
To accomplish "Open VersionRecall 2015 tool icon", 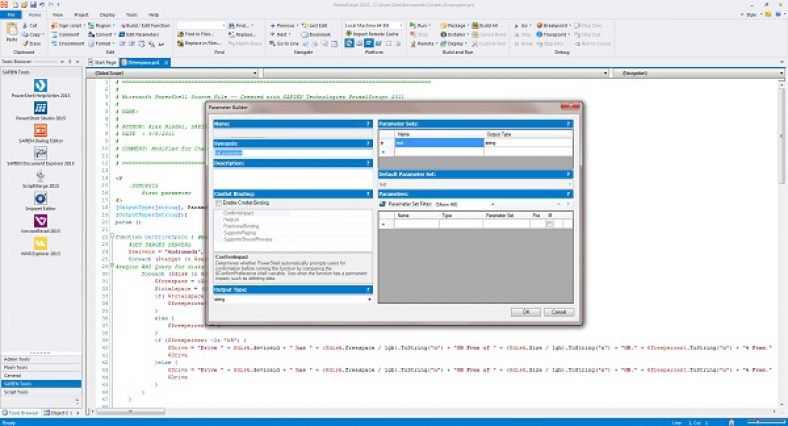I will [41, 221].
